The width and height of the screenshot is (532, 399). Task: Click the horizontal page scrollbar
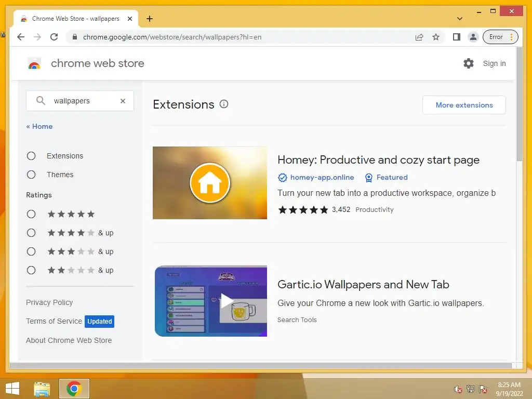(261, 365)
